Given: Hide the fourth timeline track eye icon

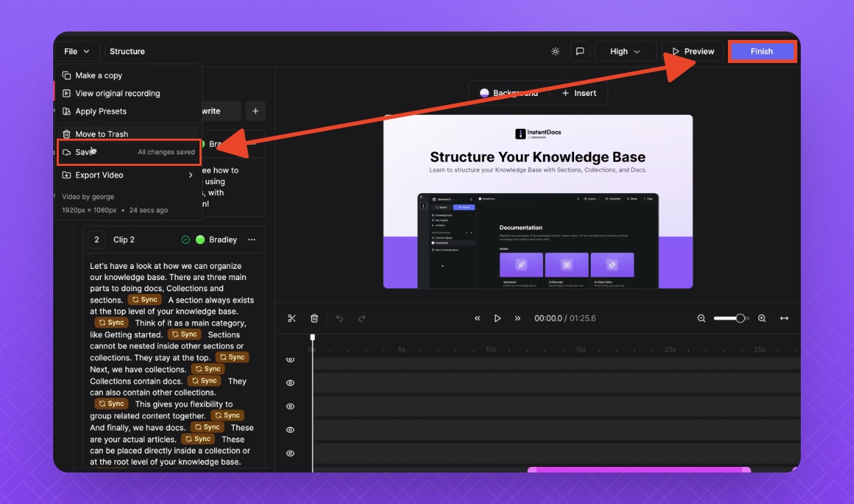Looking at the screenshot, I should (290, 430).
